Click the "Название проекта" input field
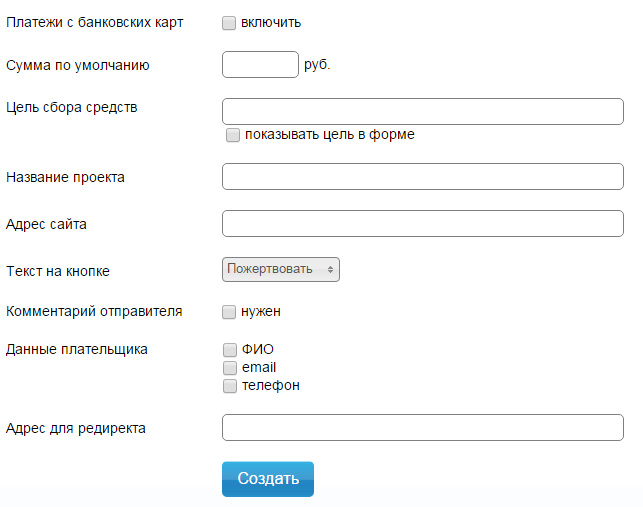This screenshot has height=507, width=643. [423, 176]
